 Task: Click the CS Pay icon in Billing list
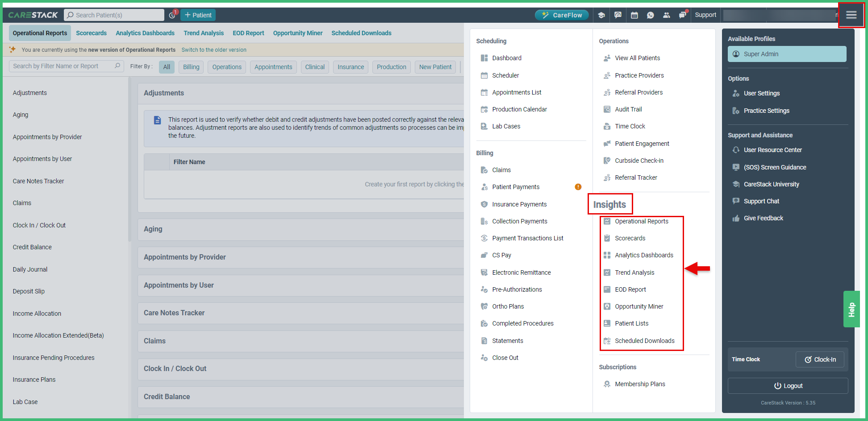484,255
